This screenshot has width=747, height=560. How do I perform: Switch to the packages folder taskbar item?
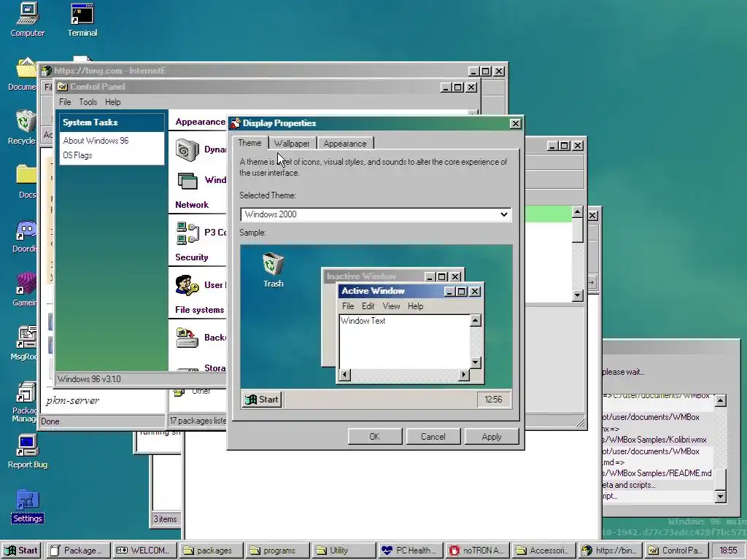tap(211, 551)
